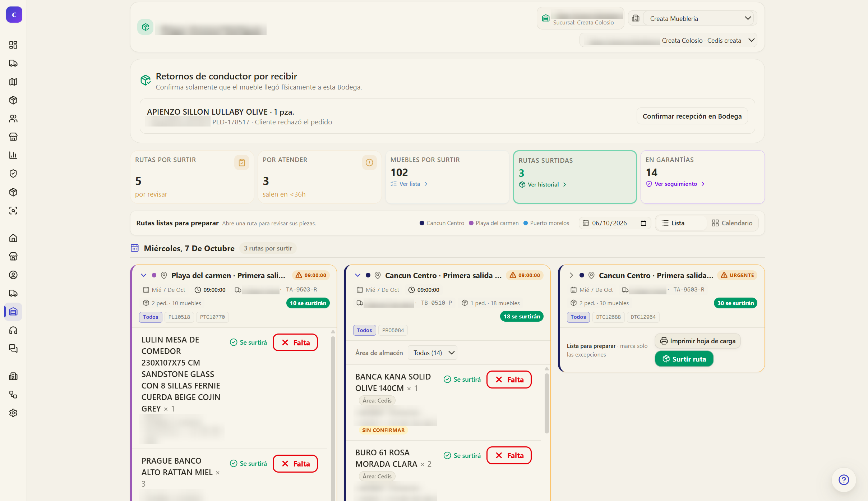
Task: Click the help question mark button
Action: 844,479
